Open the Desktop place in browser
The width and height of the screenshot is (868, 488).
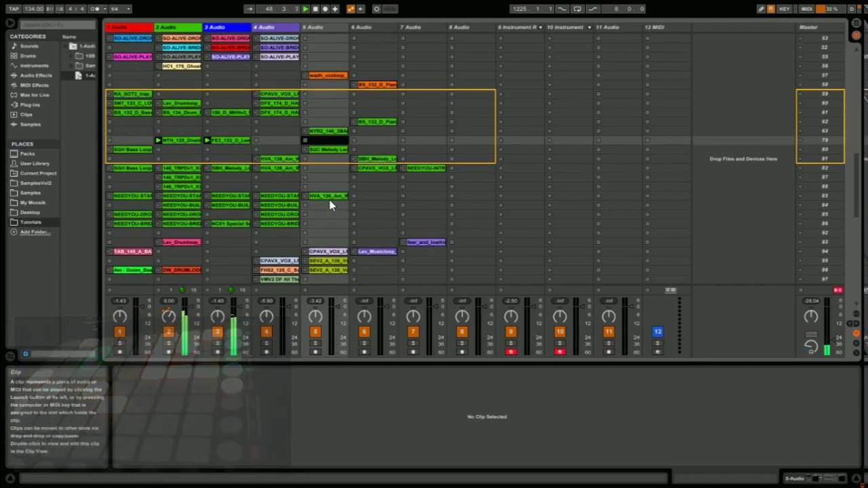tap(30, 212)
